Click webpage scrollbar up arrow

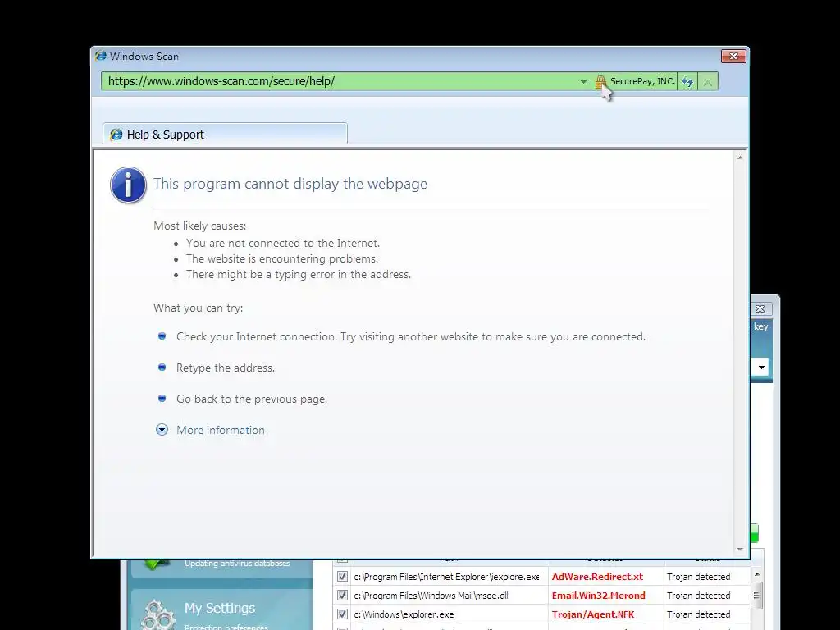click(740, 157)
